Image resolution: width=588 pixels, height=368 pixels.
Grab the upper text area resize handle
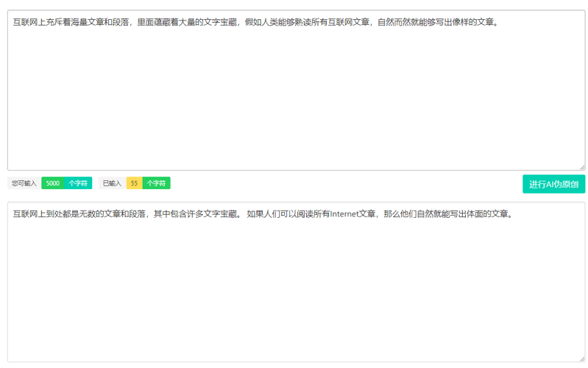point(582,167)
